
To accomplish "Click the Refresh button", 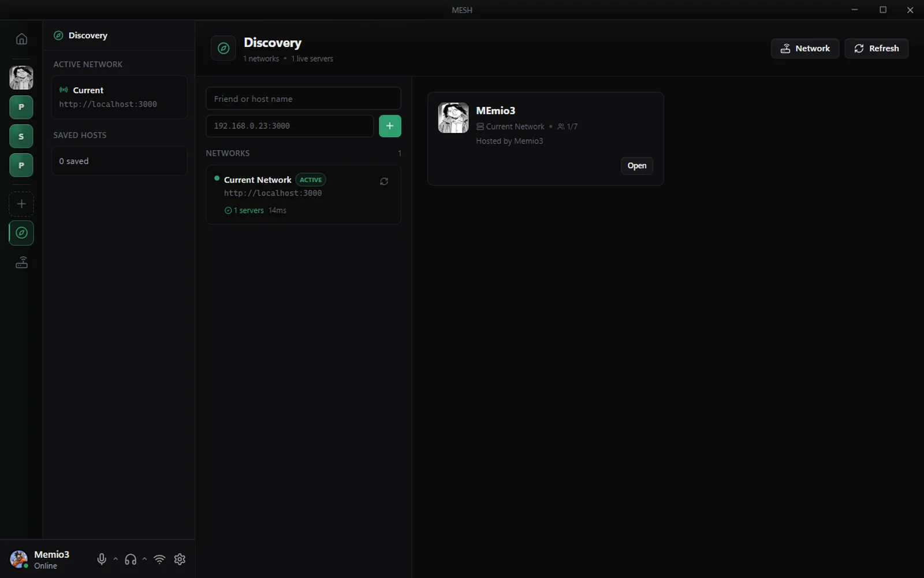I will [877, 49].
